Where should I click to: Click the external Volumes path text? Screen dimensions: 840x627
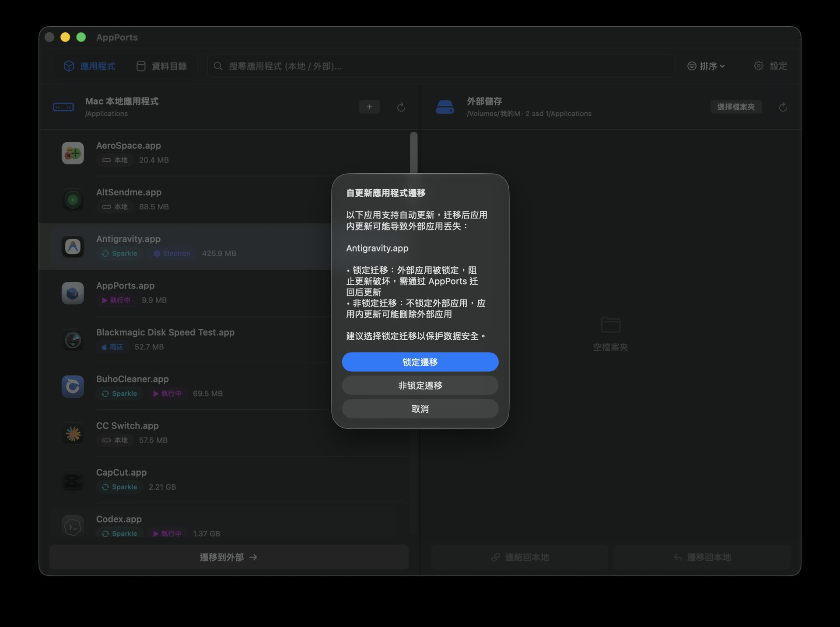coord(529,114)
